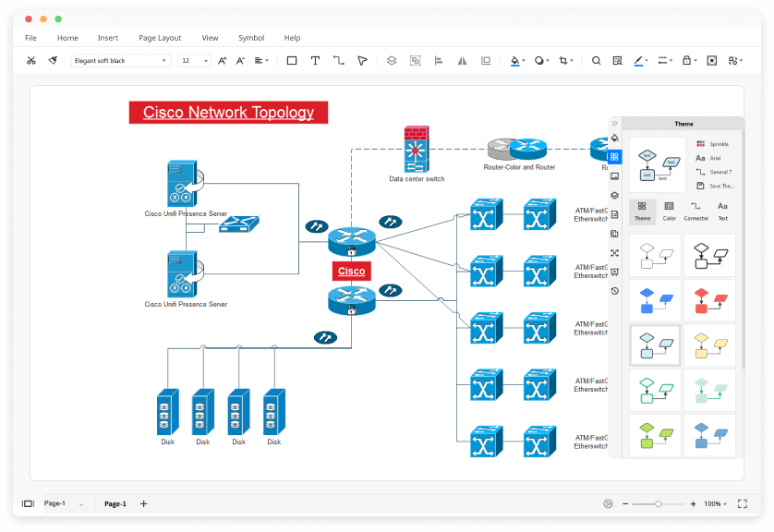Select the pointer select tool
The width and height of the screenshot is (774, 532).
coord(362,61)
